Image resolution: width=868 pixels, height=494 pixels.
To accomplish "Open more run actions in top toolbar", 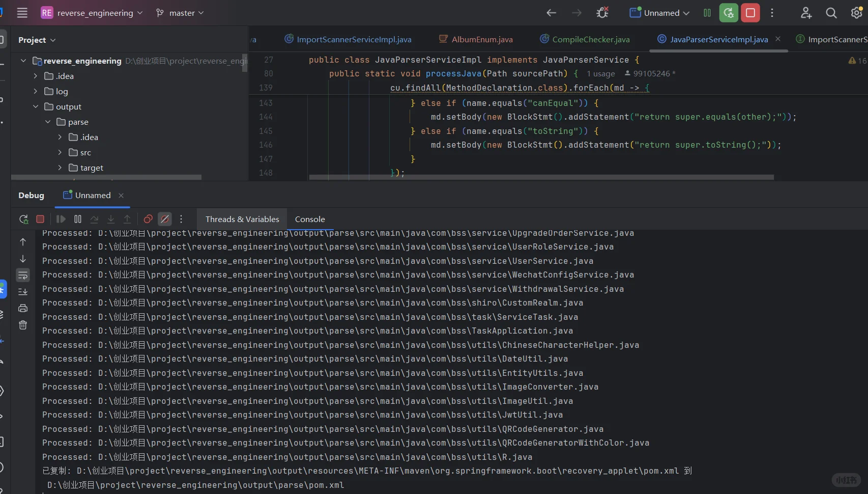I will pos(772,13).
